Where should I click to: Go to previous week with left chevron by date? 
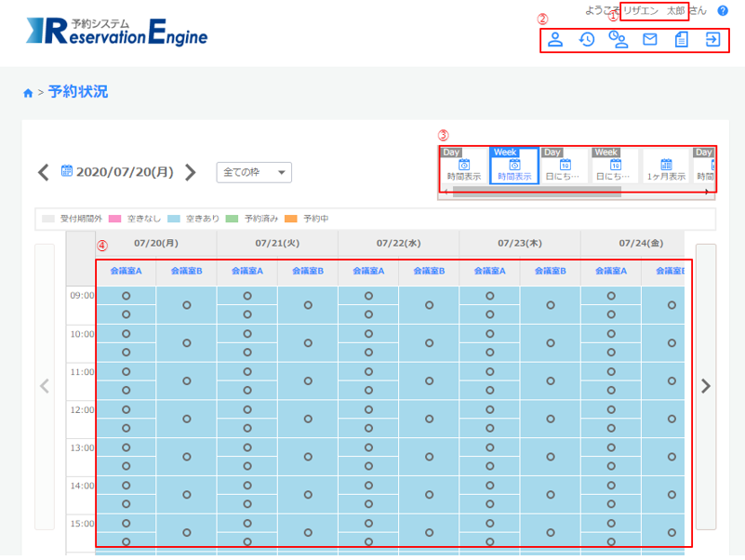[x=43, y=172]
